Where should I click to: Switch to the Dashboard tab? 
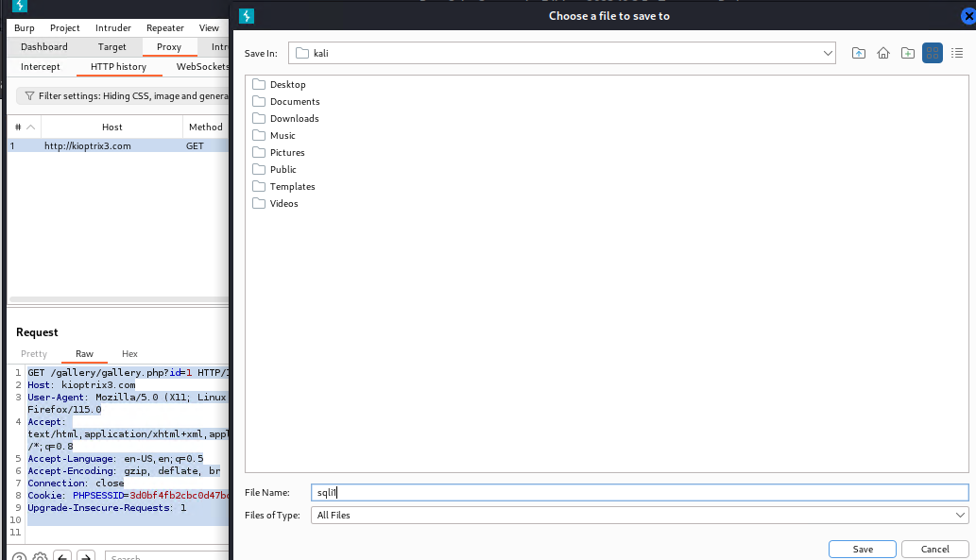click(x=44, y=46)
